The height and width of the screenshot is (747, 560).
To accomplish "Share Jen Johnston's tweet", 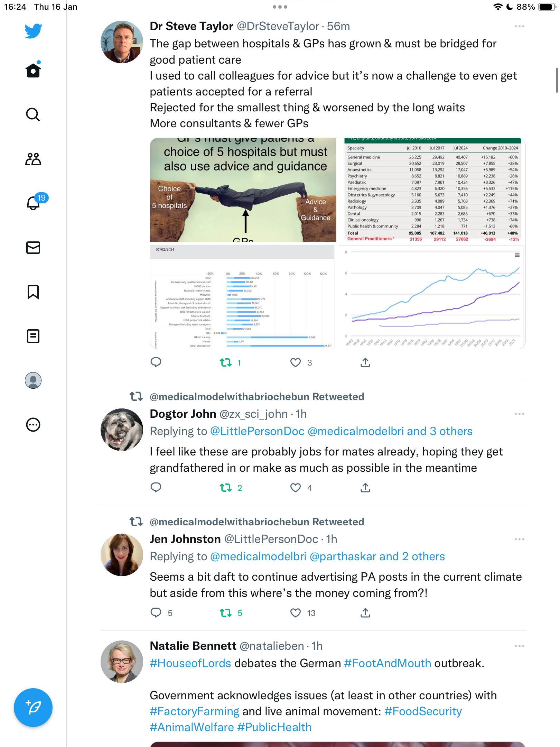I will 365,612.
